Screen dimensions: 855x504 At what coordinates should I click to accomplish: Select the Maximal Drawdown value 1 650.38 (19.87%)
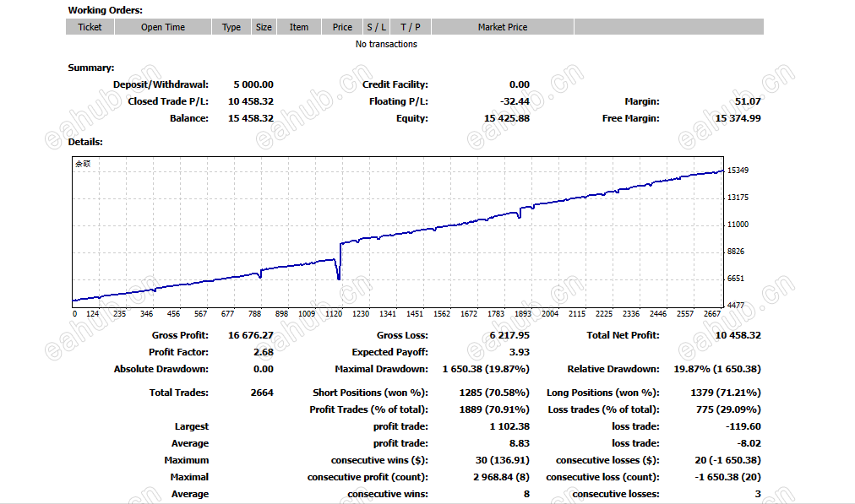pyautogui.click(x=486, y=369)
